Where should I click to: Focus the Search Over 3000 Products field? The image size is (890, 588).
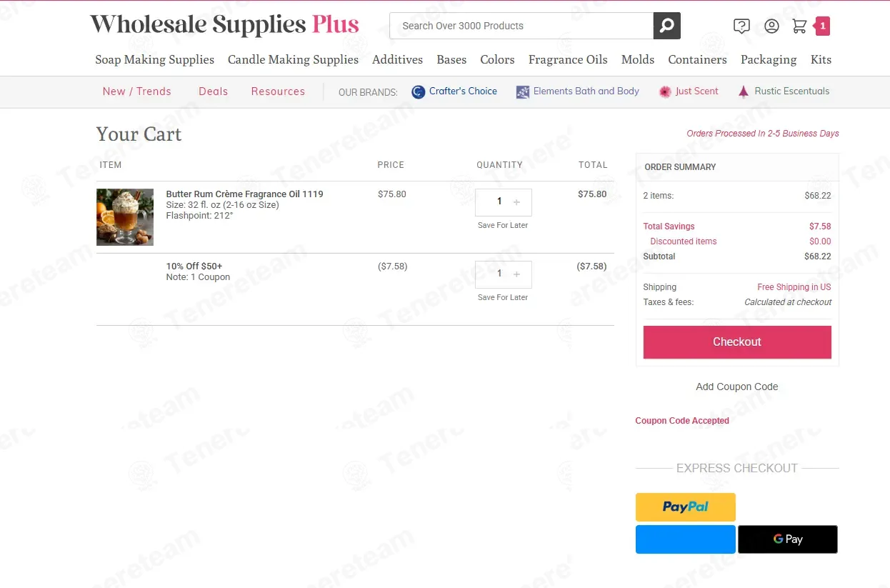(521, 26)
